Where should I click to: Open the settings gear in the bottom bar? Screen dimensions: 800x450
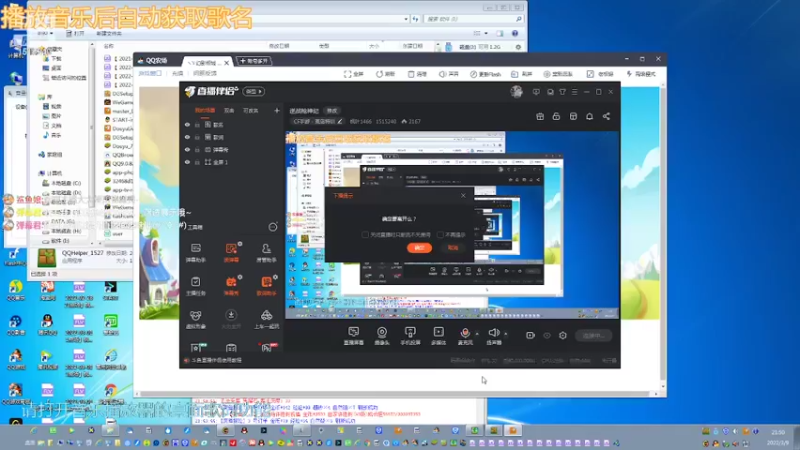click(x=563, y=335)
